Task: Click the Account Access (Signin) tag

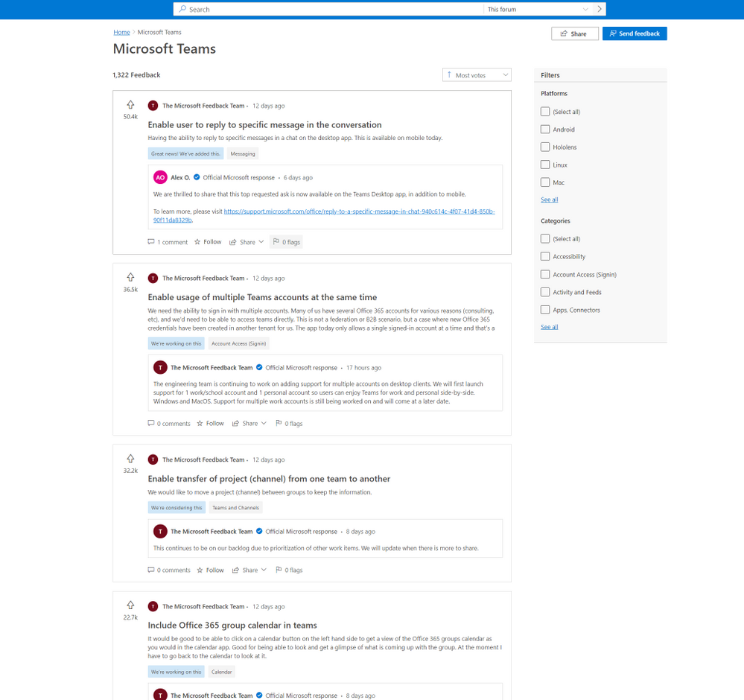Action: 238,343
